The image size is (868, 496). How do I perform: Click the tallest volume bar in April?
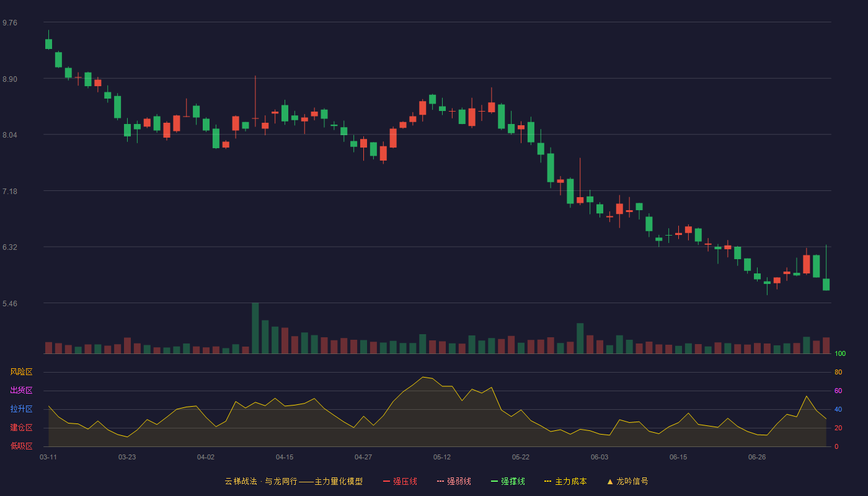(x=255, y=328)
